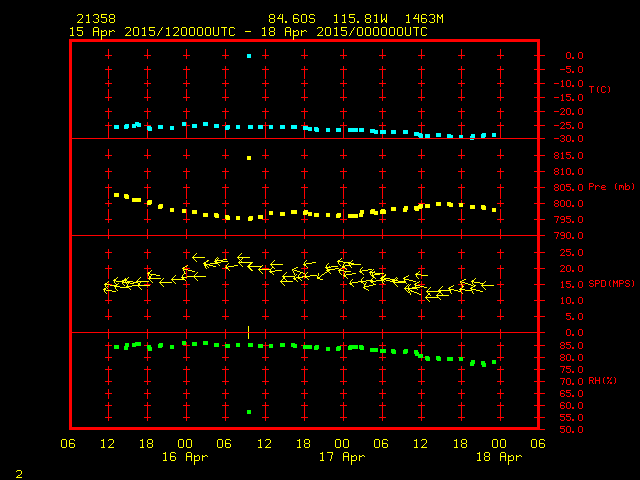
Task: Click the 25.0 wind speed tick label
Action: point(571,253)
